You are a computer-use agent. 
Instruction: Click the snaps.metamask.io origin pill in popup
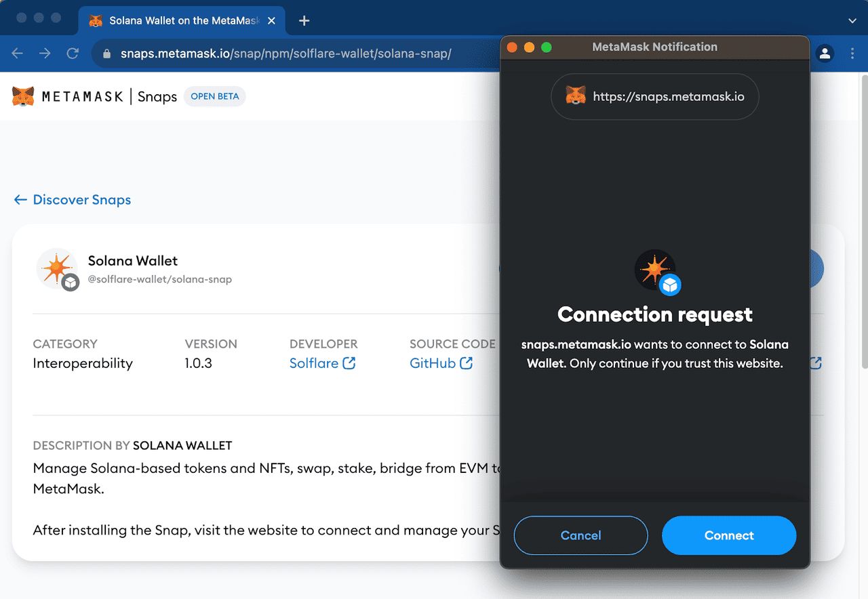(655, 96)
